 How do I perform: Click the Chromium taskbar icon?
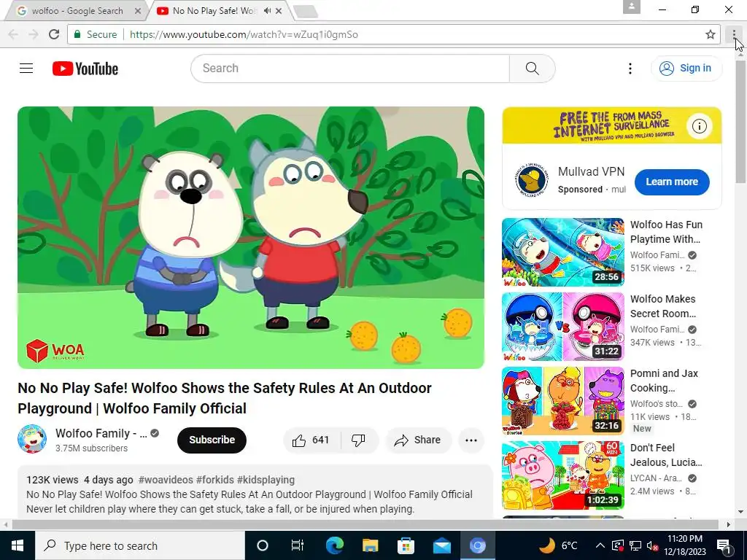pos(477,545)
